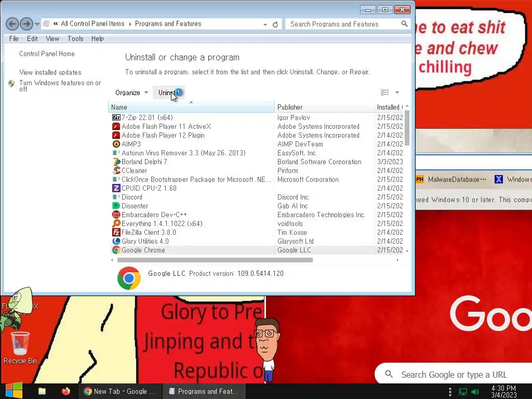
Task: Click Programs and Features breadcrumb
Action: pyautogui.click(x=168, y=24)
